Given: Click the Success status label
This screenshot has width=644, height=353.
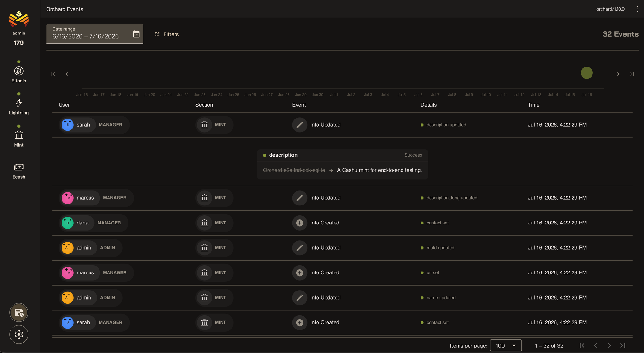Looking at the screenshot, I should tap(413, 155).
